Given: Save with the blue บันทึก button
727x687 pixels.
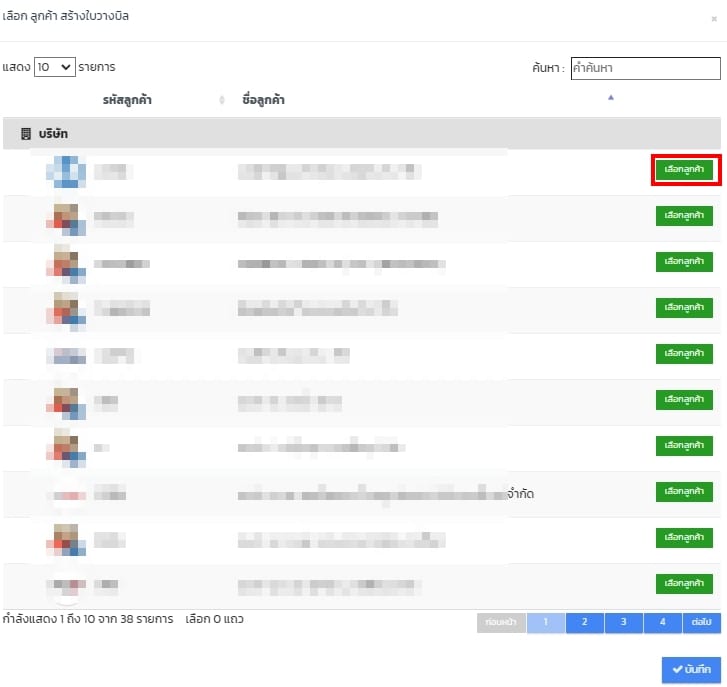Looking at the screenshot, I should [x=691, y=669].
